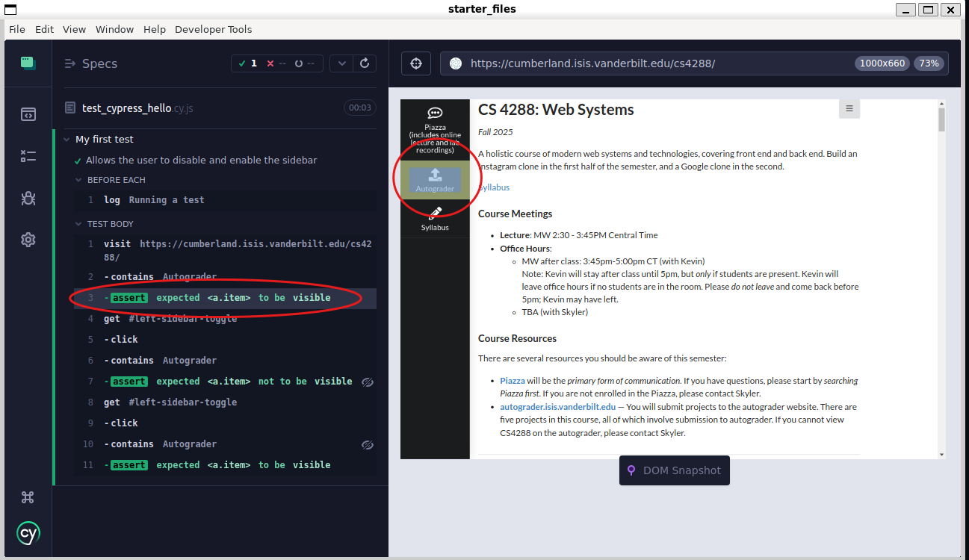Activate the selector playground crosshair button
The height and width of the screenshot is (560, 969).
coord(416,63)
